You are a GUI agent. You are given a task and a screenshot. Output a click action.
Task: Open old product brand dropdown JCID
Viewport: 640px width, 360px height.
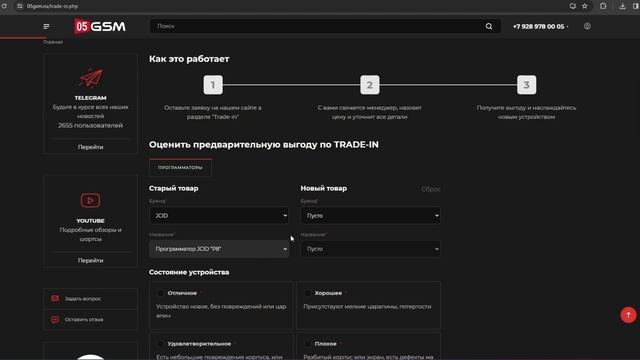point(219,216)
